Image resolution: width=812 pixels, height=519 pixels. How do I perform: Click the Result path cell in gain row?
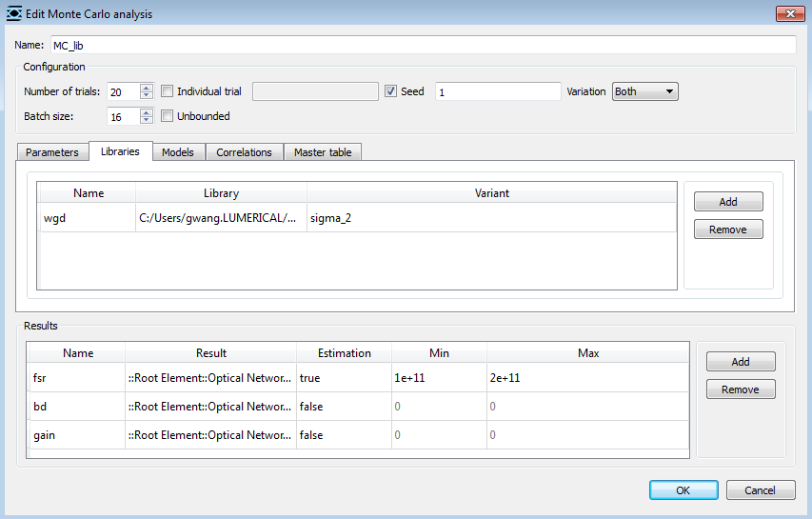click(x=210, y=434)
